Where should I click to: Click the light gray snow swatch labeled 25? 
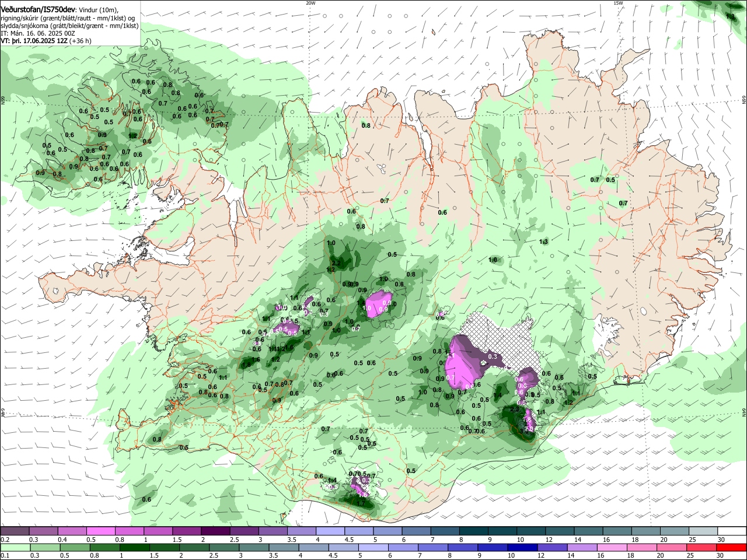coord(704,531)
